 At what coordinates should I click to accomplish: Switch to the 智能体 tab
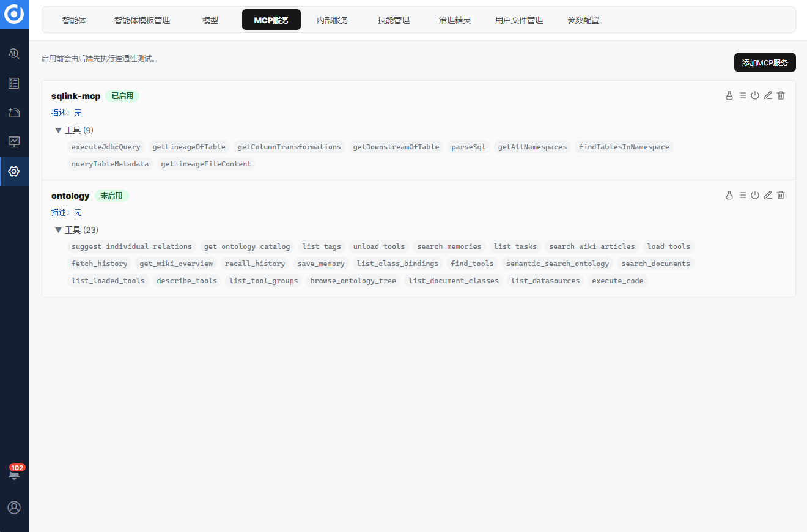click(74, 20)
